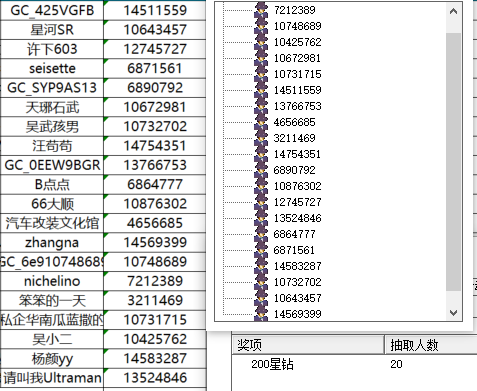The height and width of the screenshot is (391, 477).
Task: Click spreadsheet ID cell 10876302
Action: click(155, 204)
